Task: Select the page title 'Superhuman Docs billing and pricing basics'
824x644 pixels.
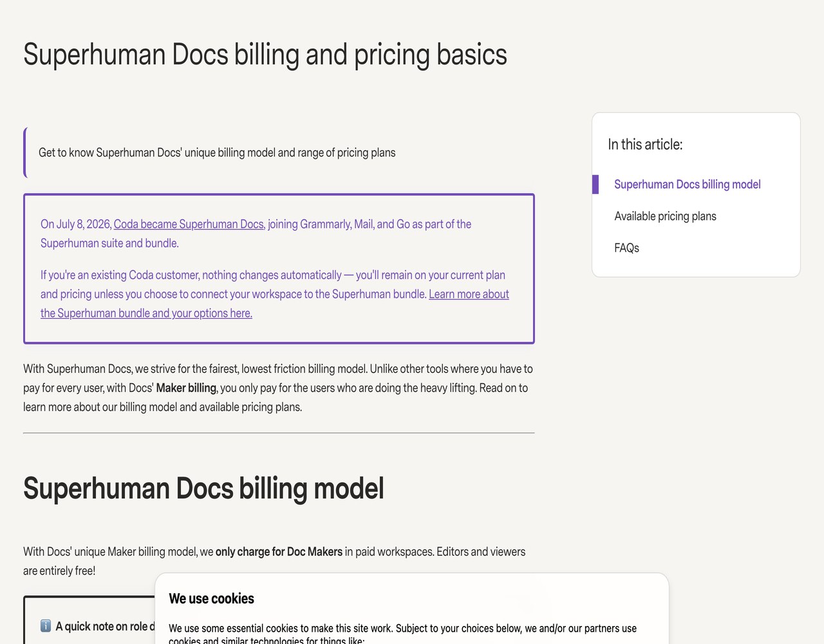Action: coord(265,55)
